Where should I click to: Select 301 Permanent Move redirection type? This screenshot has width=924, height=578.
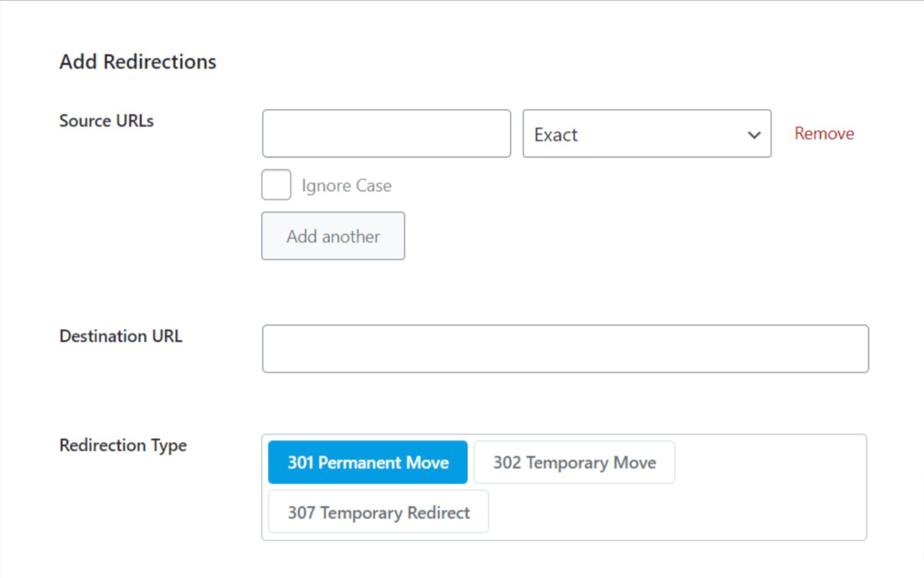click(368, 462)
